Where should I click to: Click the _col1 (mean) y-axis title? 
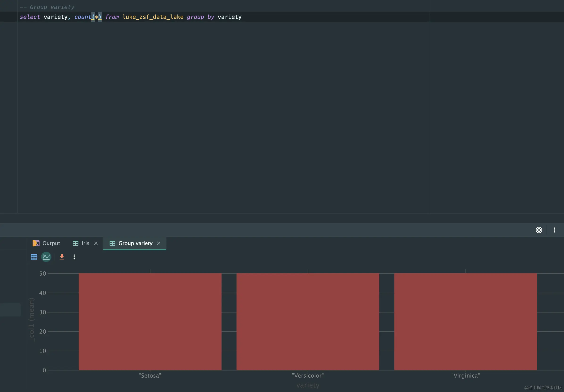tap(31, 319)
